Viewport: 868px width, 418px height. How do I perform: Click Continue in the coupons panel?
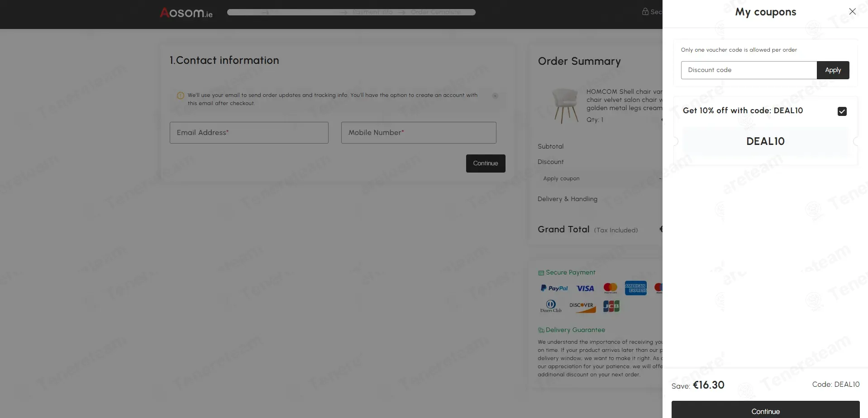coord(765,410)
